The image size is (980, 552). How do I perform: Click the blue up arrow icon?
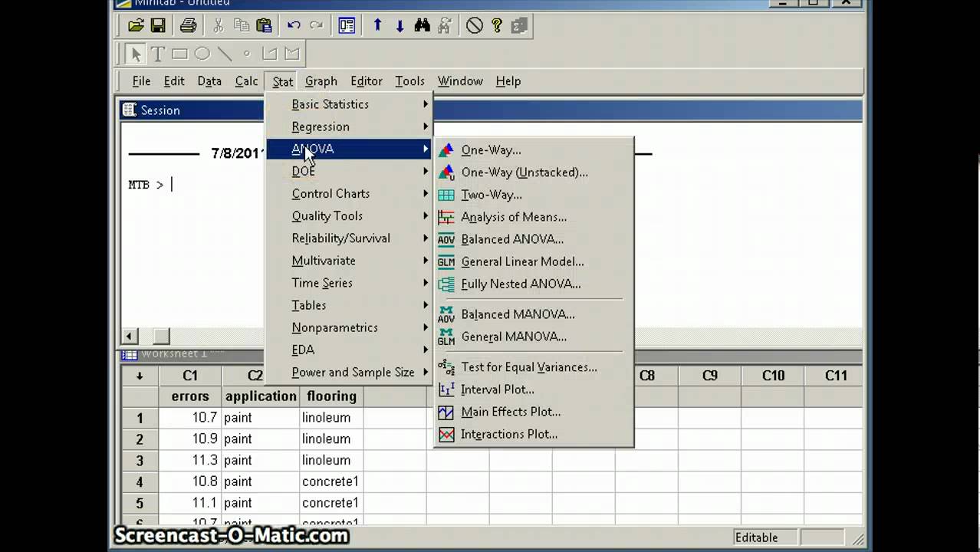pyautogui.click(x=377, y=26)
